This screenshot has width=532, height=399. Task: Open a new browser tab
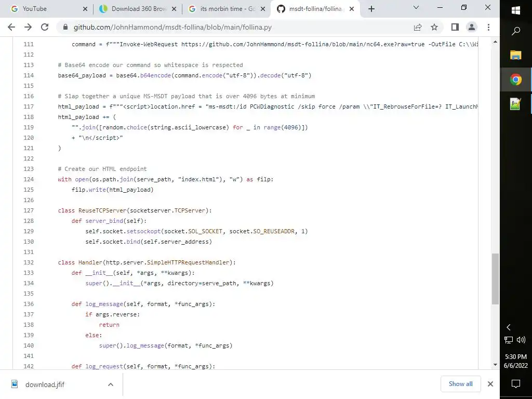click(x=371, y=9)
